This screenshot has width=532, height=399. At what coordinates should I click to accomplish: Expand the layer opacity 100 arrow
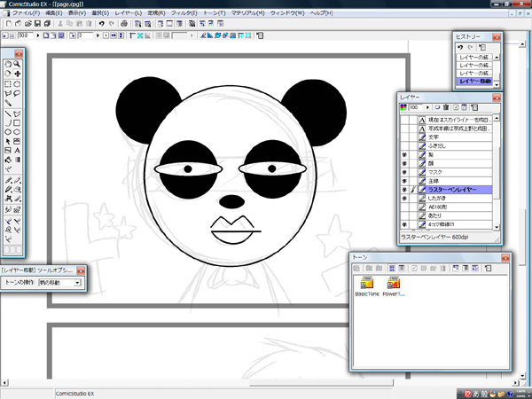[x=426, y=107]
